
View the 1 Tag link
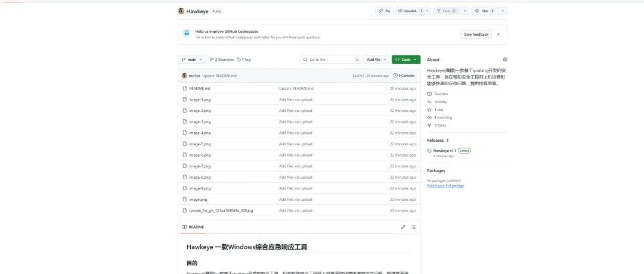[x=243, y=60]
